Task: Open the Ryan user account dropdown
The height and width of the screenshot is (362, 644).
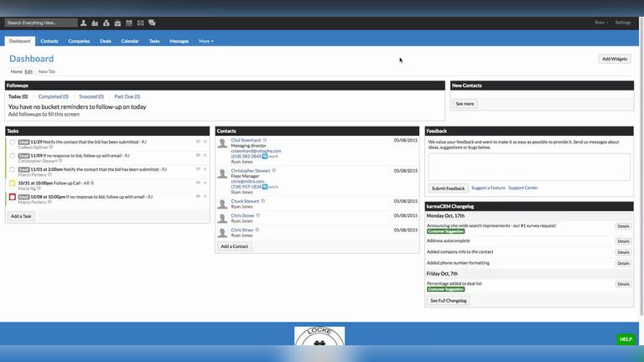Action: (x=600, y=23)
